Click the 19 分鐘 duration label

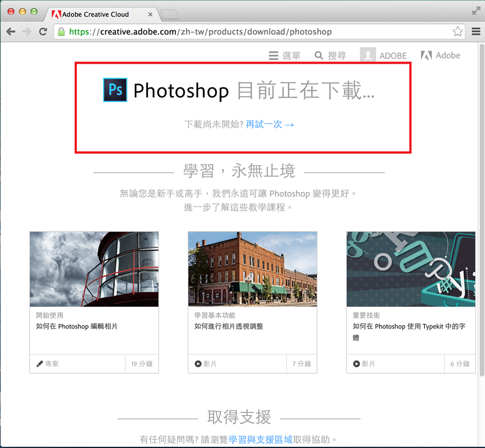[142, 364]
